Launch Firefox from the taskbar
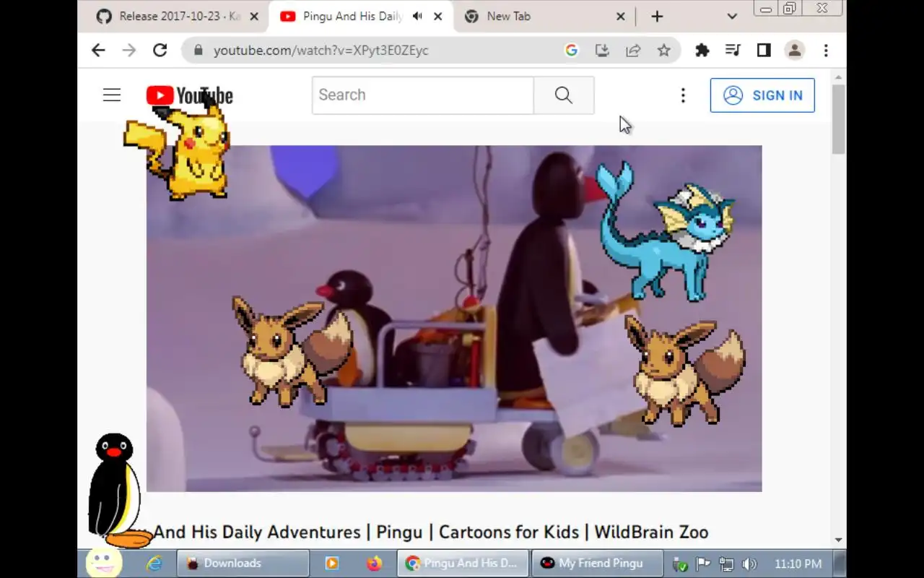 (x=374, y=564)
